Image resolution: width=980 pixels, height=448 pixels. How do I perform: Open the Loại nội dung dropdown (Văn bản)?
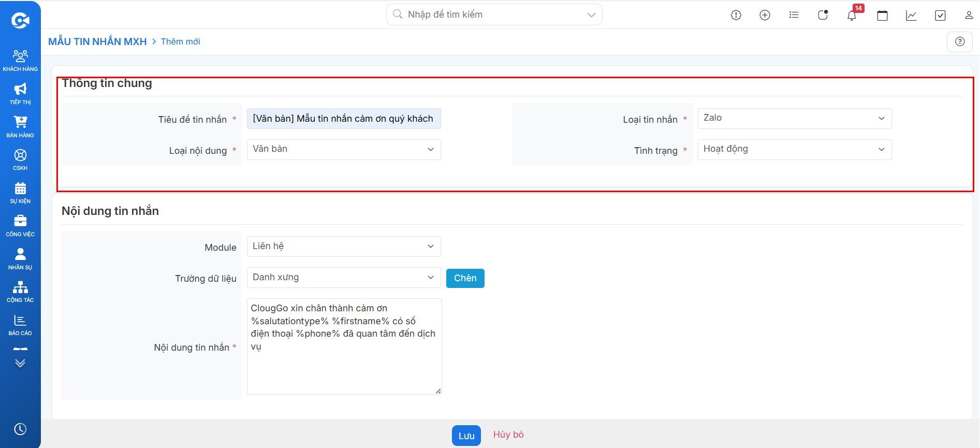[344, 150]
